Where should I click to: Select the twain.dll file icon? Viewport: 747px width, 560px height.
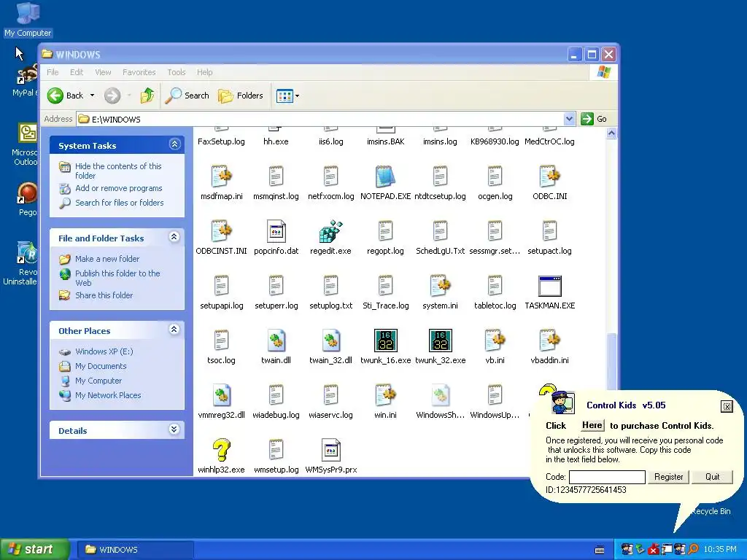pos(276,341)
